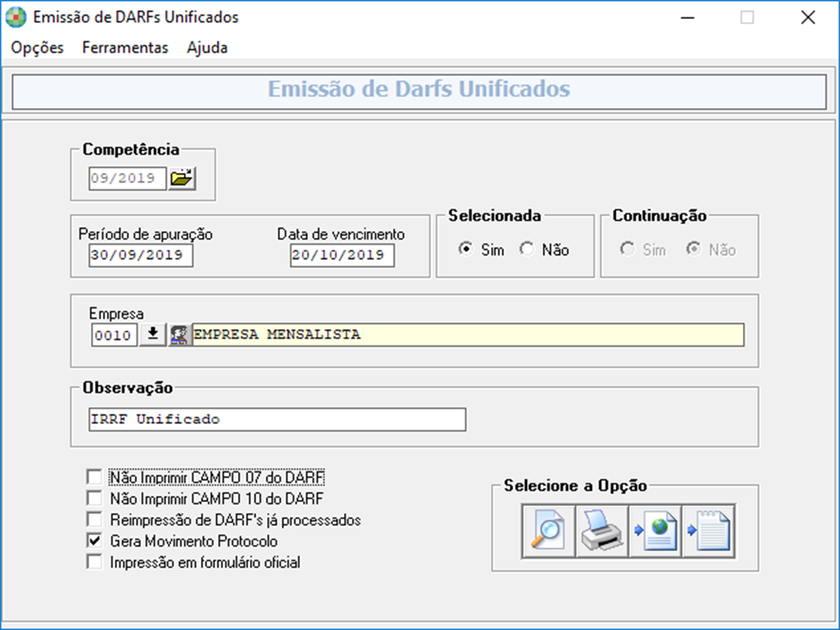Close the Emissão de DARFs window

(808, 18)
